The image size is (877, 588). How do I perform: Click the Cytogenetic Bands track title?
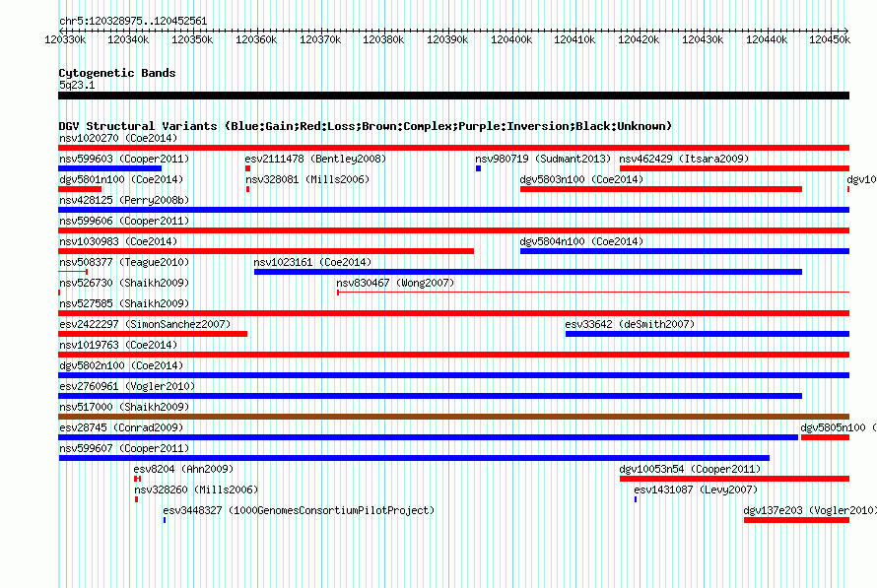[x=117, y=73]
